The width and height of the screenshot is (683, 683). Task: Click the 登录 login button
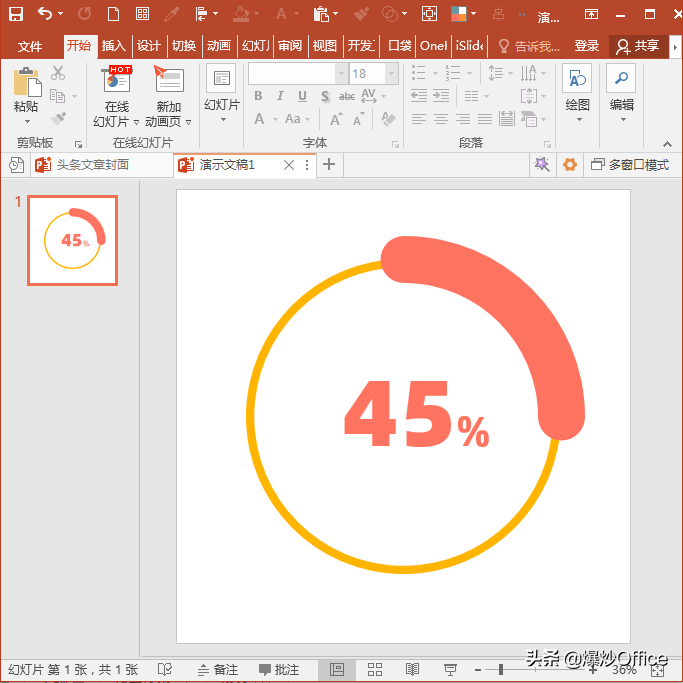click(587, 46)
